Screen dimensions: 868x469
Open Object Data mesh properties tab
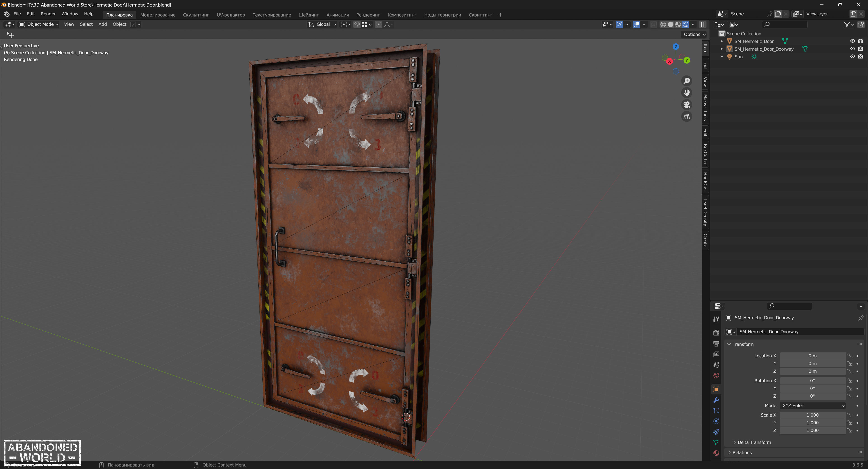pyautogui.click(x=716, y=442)
